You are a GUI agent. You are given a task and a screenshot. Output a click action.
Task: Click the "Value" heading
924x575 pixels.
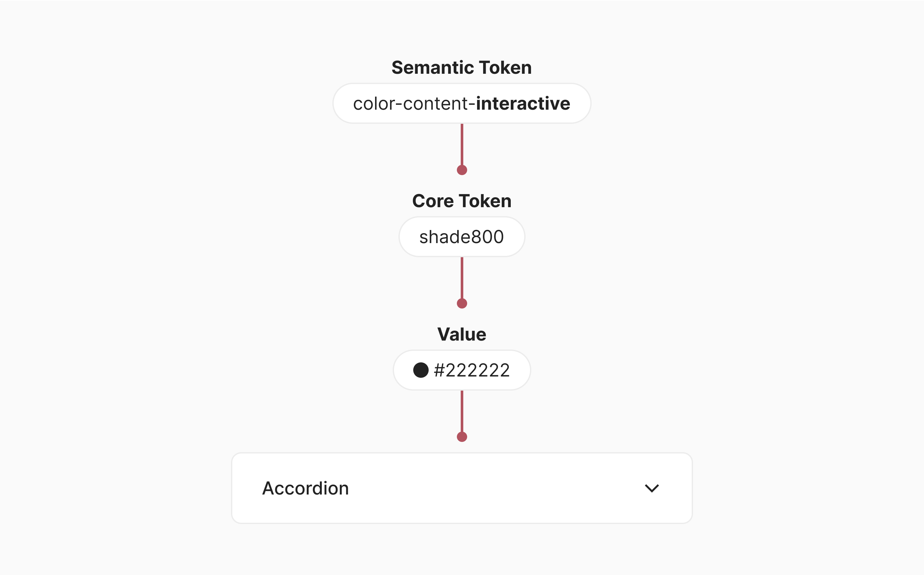[461, 334]
